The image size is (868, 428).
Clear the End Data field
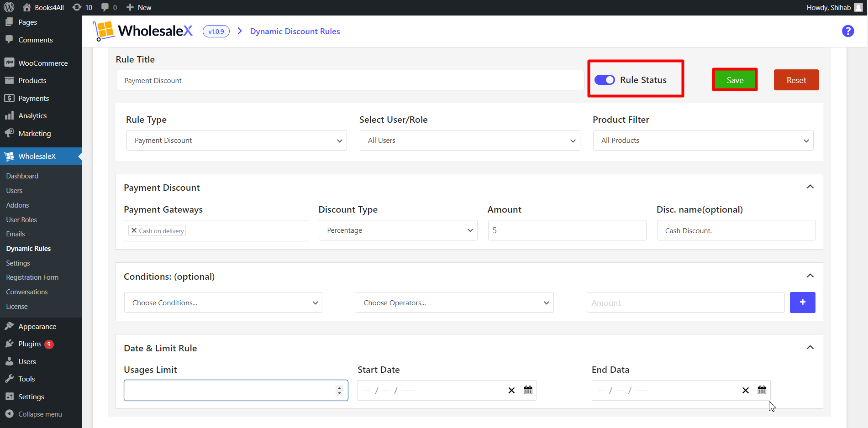click(746, 391)
